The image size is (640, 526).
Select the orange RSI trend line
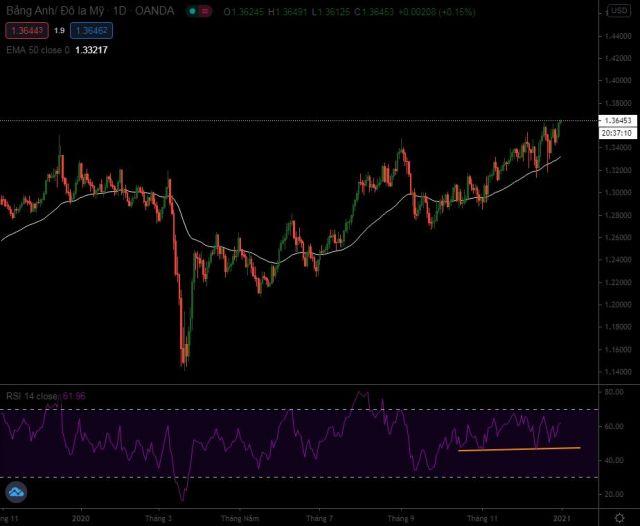tap(519, 449)
